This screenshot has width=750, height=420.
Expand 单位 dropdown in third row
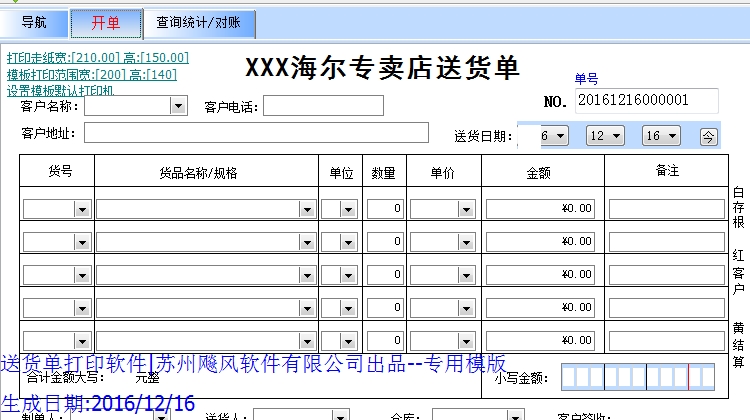348,275
